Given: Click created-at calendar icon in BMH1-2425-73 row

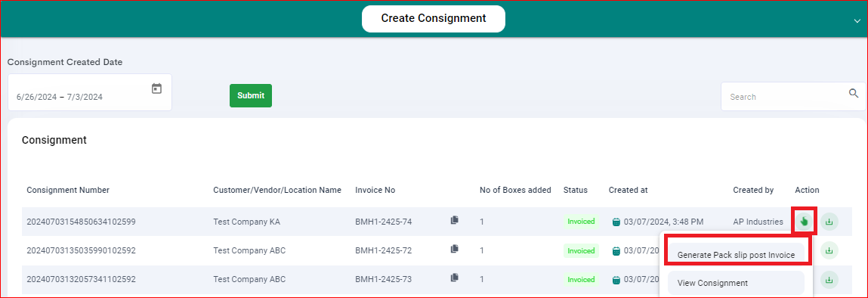Looking at the screenshot, I should click(x=616, y=280).
